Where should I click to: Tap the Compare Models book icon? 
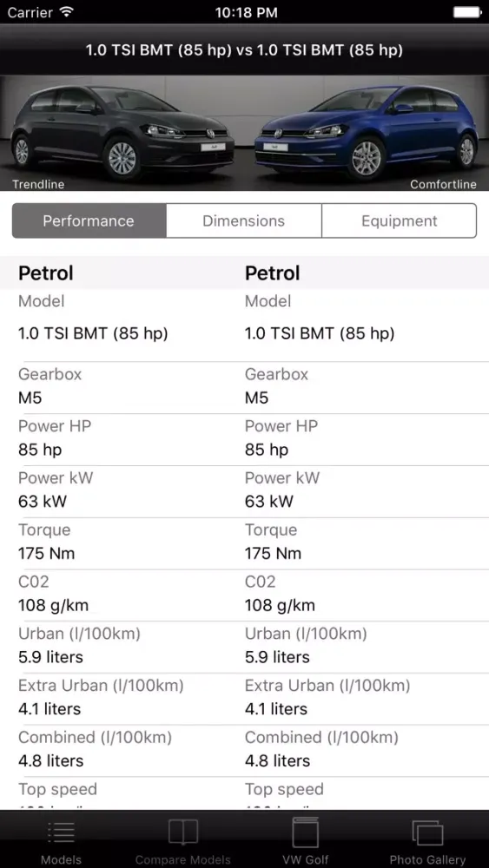click(x=182, y=832)
